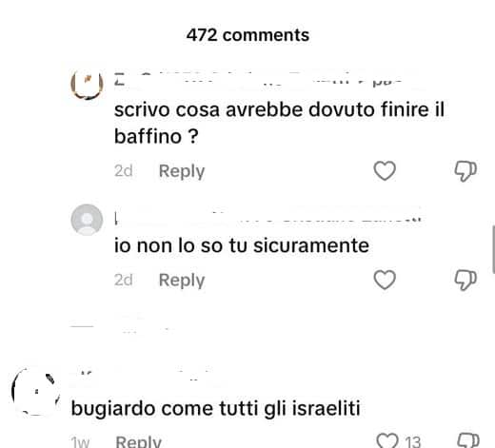Like the "scrivo cosa avrebbe dovuto" comment
Screen dimensions: 495x448
coord(385,170)
